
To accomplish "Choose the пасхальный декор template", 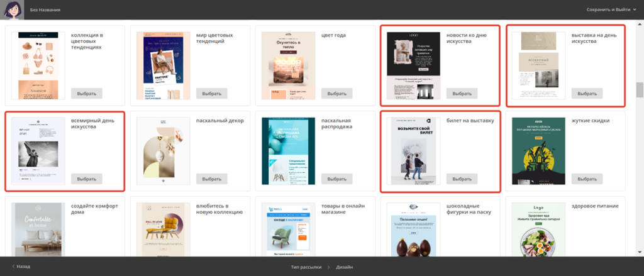I will pyautogui.click(x=211, y=179).
